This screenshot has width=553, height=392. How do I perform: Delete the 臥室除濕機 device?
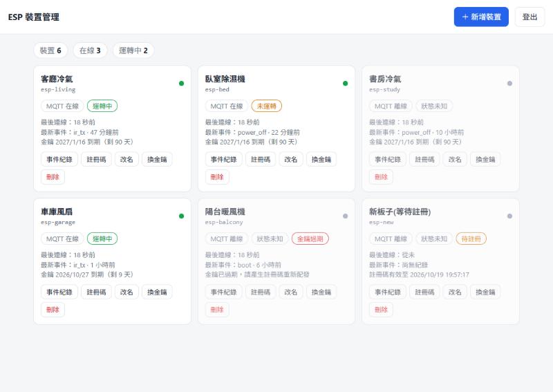[217, 177]
